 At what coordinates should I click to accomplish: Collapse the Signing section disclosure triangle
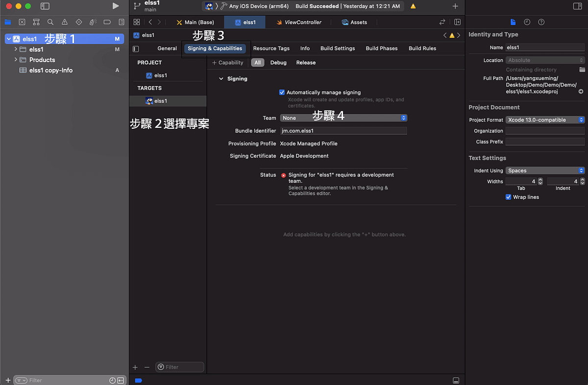(x=220, y=78)
